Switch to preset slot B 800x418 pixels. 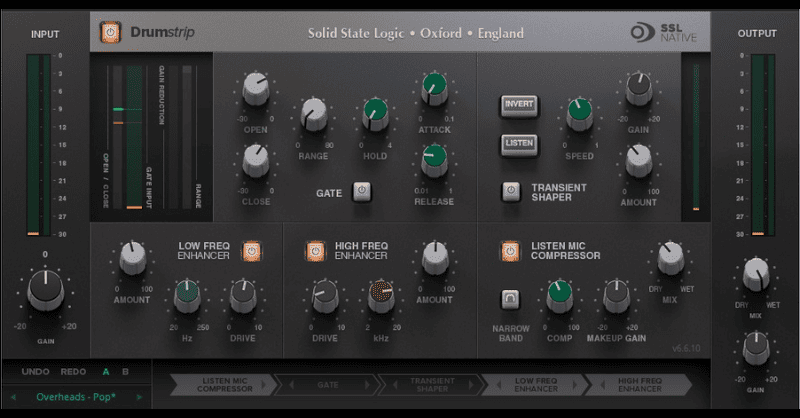125,372
